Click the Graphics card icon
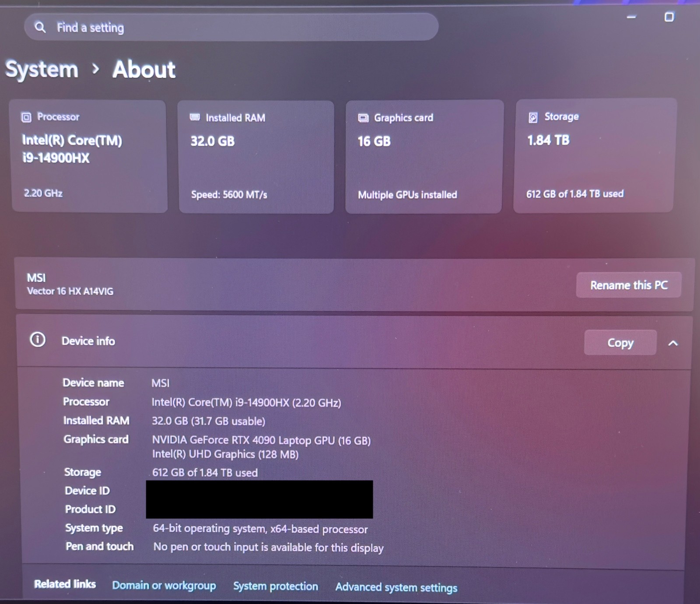 [364, 118]
